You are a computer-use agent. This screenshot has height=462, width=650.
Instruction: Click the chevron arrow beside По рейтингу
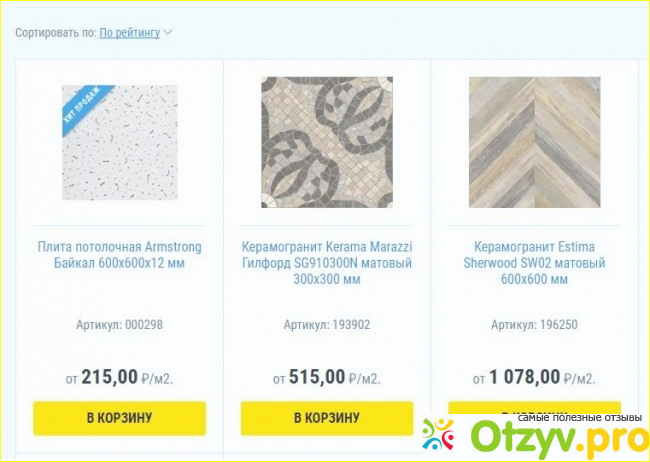coord(167,33)
